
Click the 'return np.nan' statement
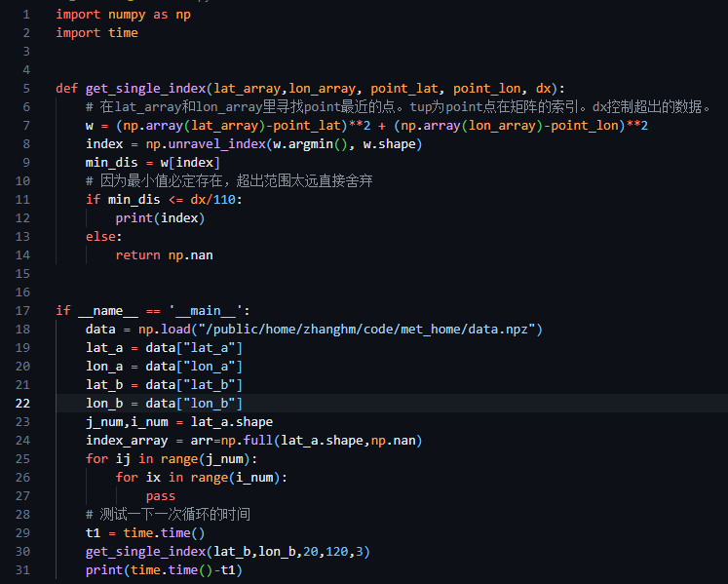(164, 254)
